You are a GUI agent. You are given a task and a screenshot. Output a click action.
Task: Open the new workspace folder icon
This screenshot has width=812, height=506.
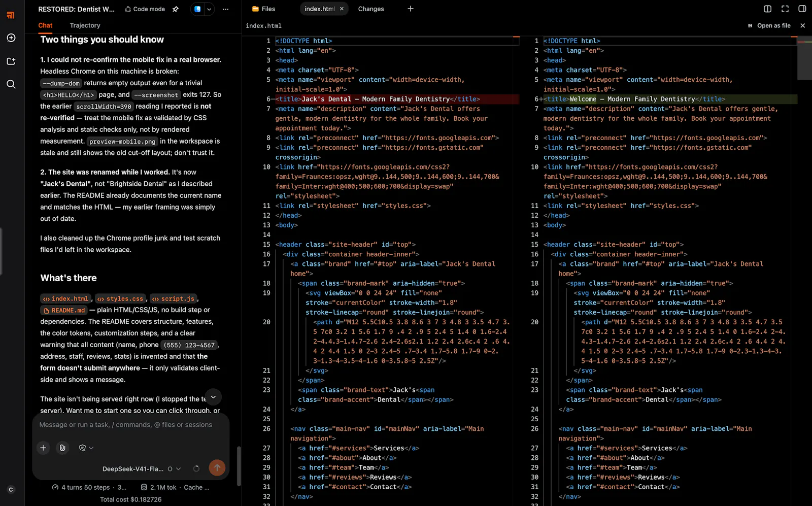click(x=11, y=61)
